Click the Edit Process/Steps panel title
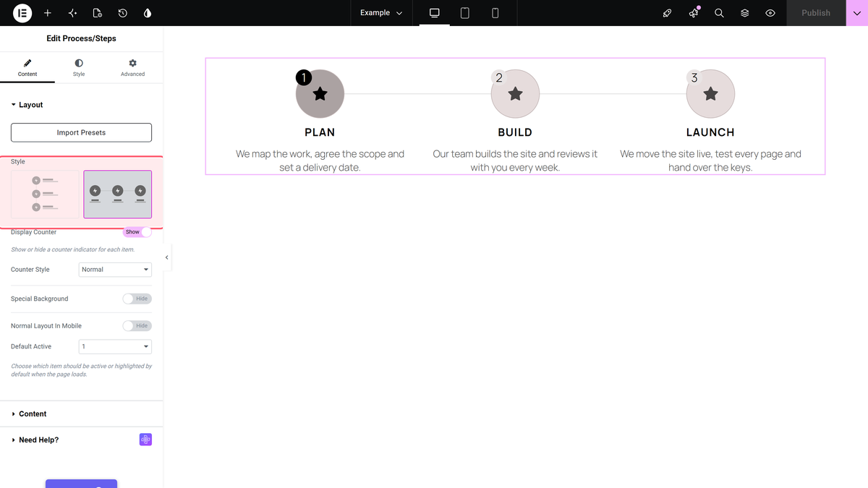 click(x=81, y=38)
